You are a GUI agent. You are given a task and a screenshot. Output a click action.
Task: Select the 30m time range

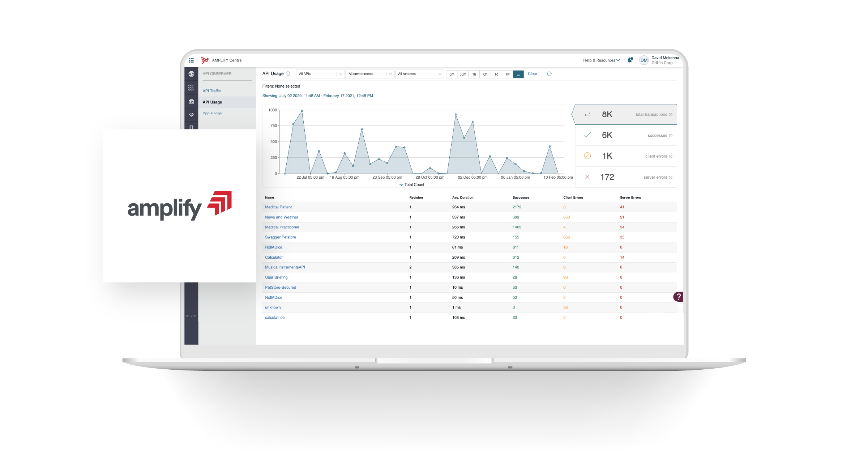coord(463,74)
